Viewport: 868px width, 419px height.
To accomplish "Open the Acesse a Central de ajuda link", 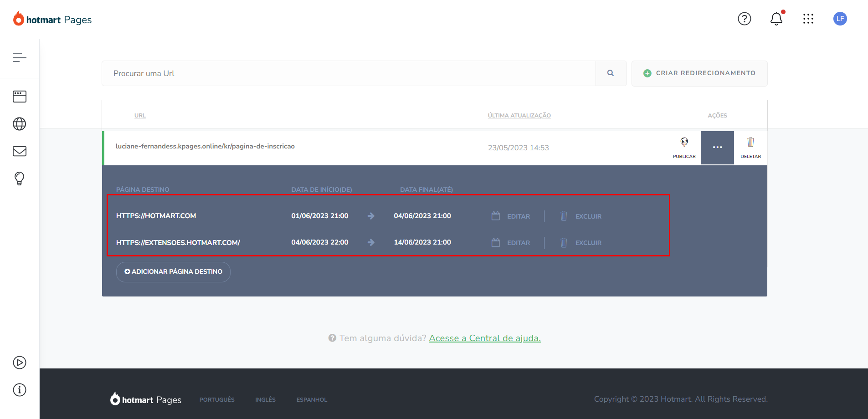I will pos(485,338).
